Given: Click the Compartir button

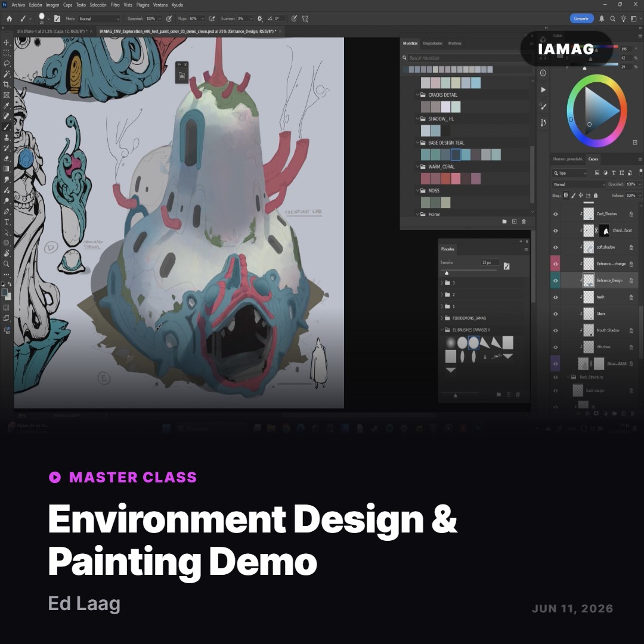Looking at the screenshot, I should pos(581,18).
